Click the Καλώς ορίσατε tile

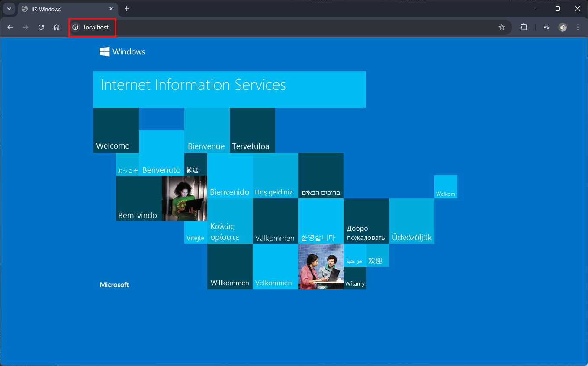(x=230, y=221)
